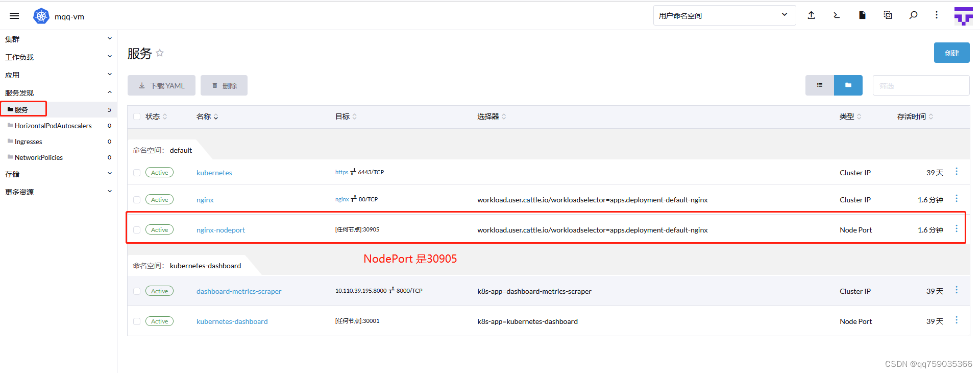The height and width of the screenshot is (373, 980).
Task: Click the Active status badge of nginx-nodeport
Action: (x=159, y=230)
